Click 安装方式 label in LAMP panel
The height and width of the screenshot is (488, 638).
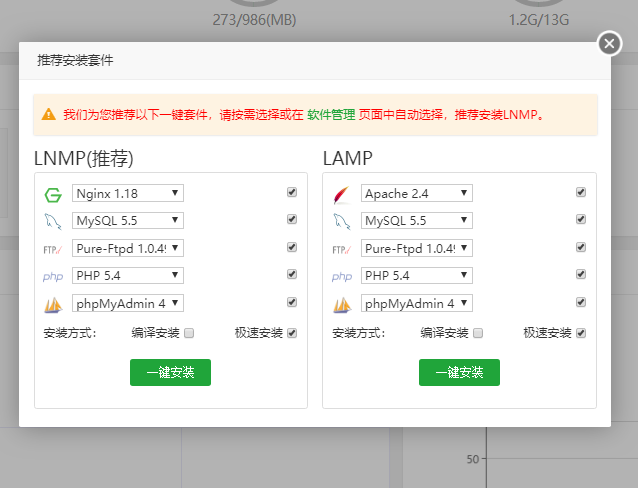click(x=359, y=333)
